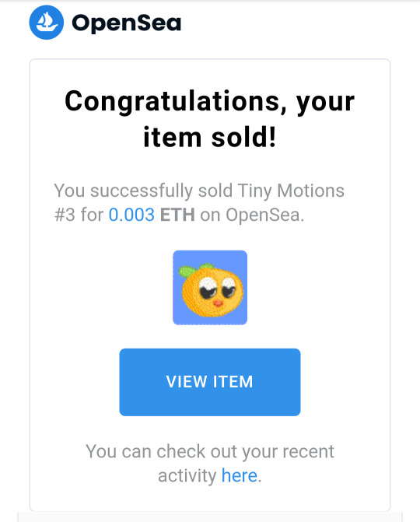420x522 pixels.
Task: Click 'You can check out your recent' text
Action: (210, 451)
